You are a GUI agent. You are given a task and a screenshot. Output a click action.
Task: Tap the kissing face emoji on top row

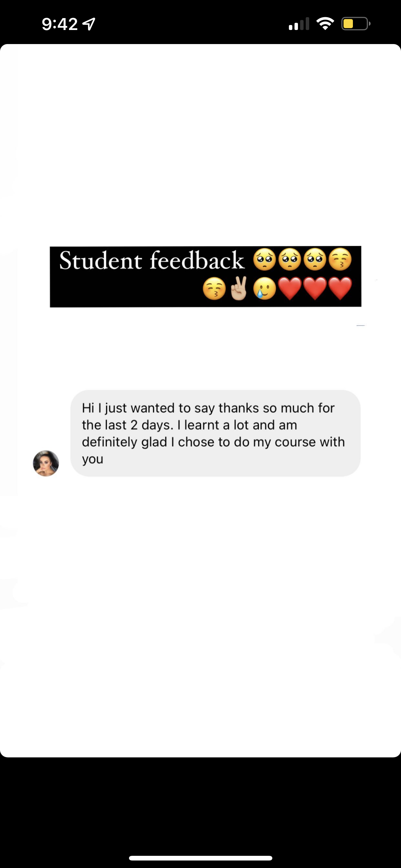pyautogui.click(x=340, y=260)
